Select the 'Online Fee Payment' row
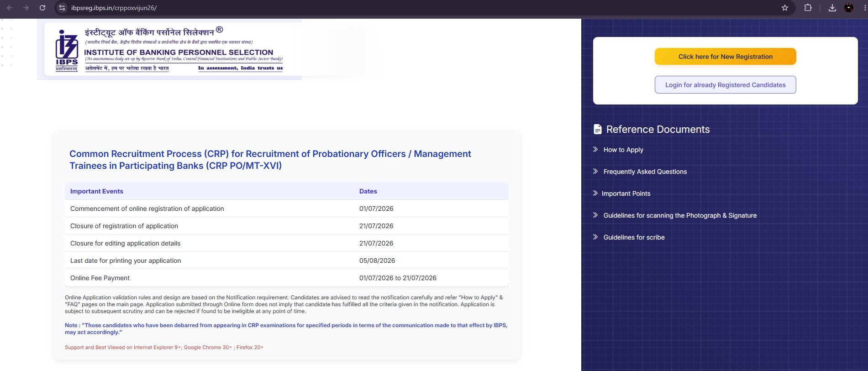 pos(287,278)
